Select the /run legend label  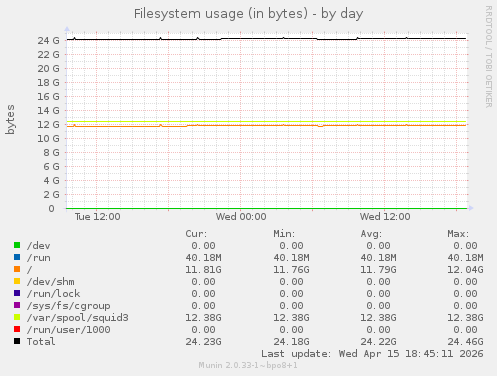[x=39, y=258]
